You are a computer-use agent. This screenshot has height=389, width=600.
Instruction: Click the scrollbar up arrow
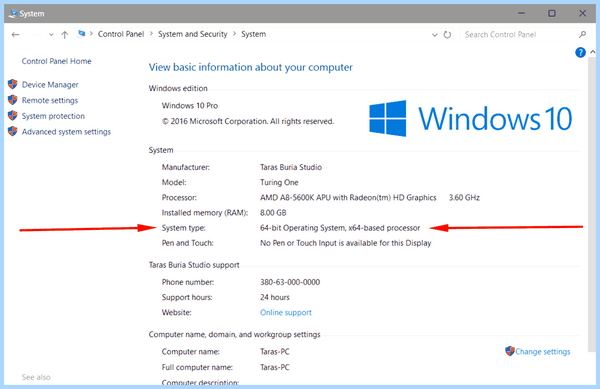592,52
